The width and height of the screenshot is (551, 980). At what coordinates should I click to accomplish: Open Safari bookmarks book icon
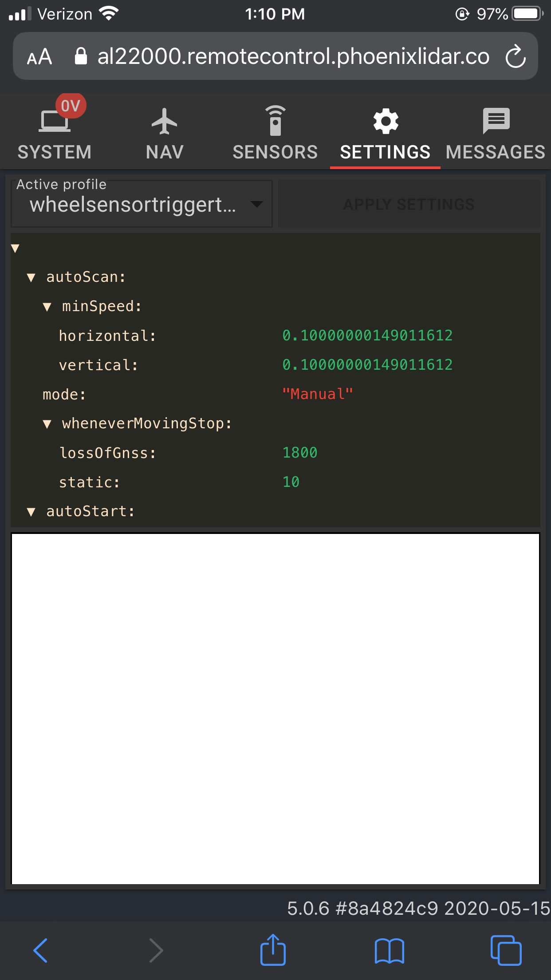click(x=389, y=950)
